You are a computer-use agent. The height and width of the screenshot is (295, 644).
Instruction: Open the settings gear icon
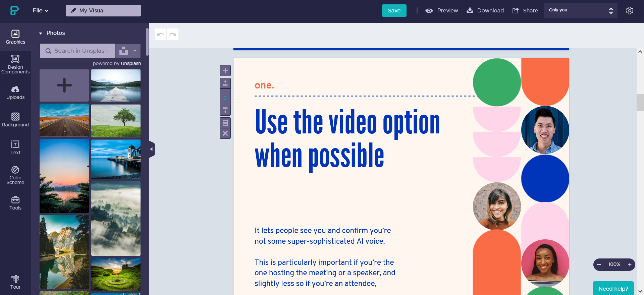[x=630, y=11]
